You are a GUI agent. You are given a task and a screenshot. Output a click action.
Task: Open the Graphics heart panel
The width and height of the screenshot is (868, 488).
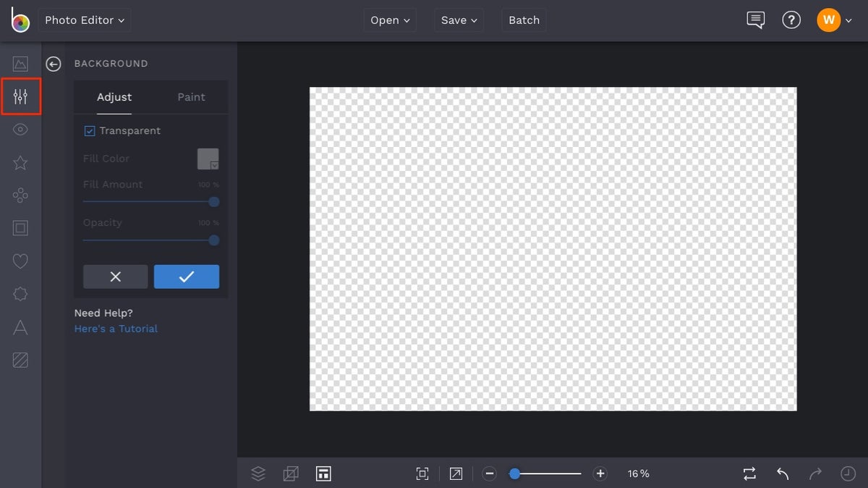pos(20,261)
